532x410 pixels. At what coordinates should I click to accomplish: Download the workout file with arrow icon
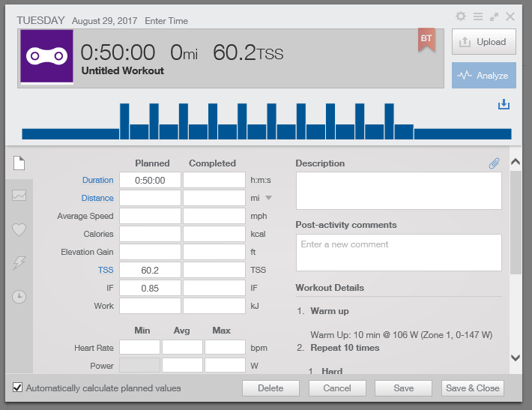pos(504,104)
